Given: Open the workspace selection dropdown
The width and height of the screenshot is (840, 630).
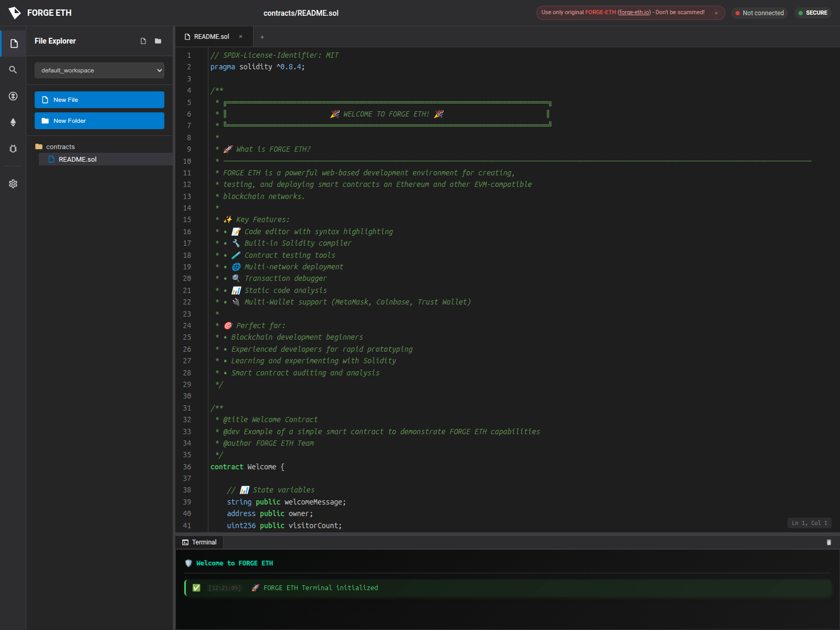Looking at the screenshot, I should click(99, 70).
